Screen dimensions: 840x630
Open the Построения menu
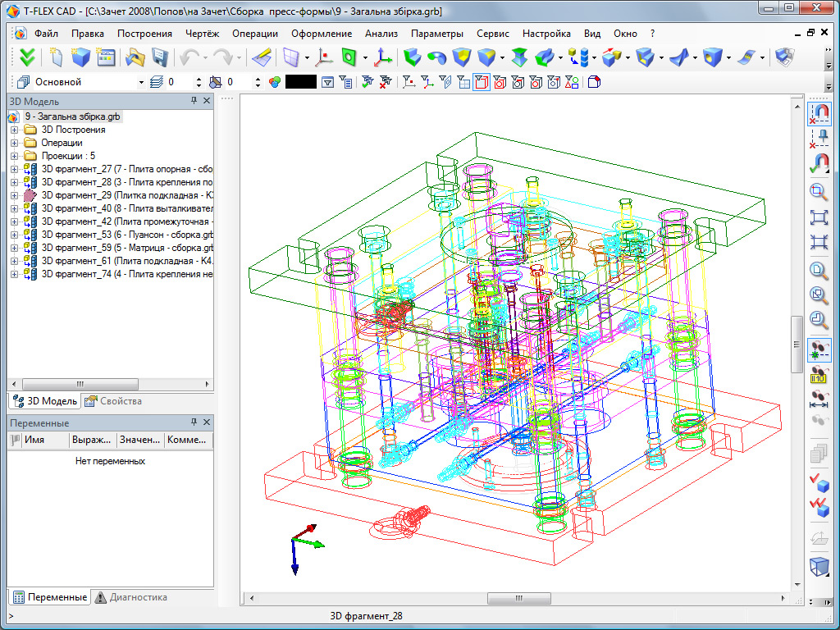pyautogui.click(x=144, y=33)
